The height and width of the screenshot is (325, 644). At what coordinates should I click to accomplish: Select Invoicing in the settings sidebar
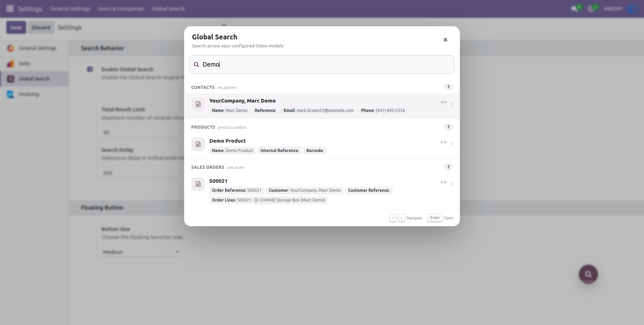[34, 94]
